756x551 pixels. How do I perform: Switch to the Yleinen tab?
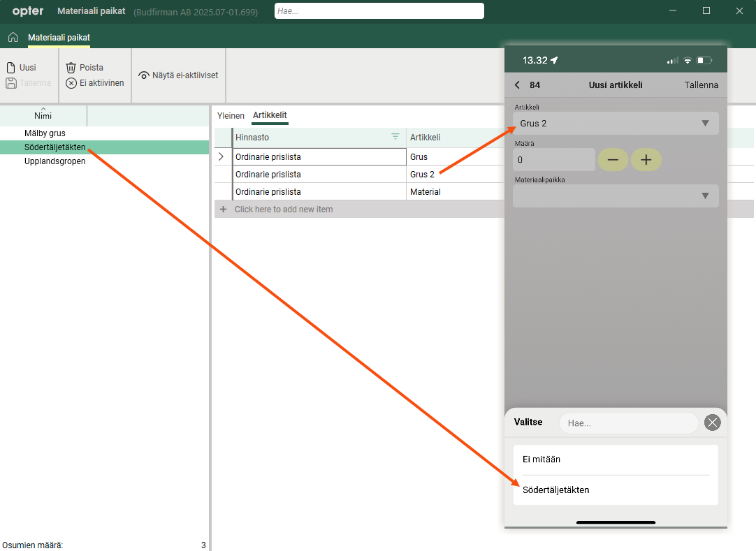click(x=231, y=115)
